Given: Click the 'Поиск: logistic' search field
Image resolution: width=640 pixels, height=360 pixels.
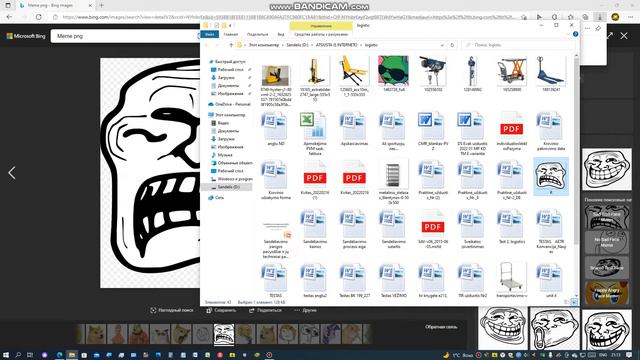Looking at the screenshot, I should [518, 45].
